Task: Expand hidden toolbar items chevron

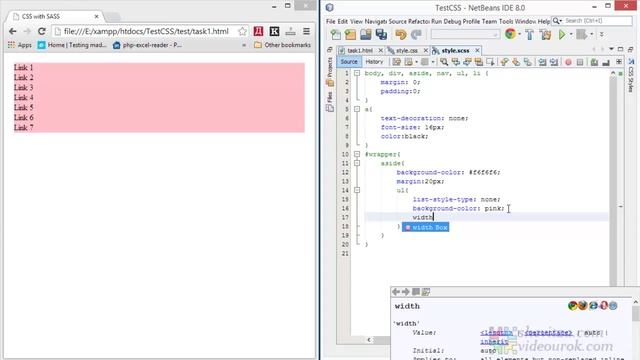Action: [602, 35]
